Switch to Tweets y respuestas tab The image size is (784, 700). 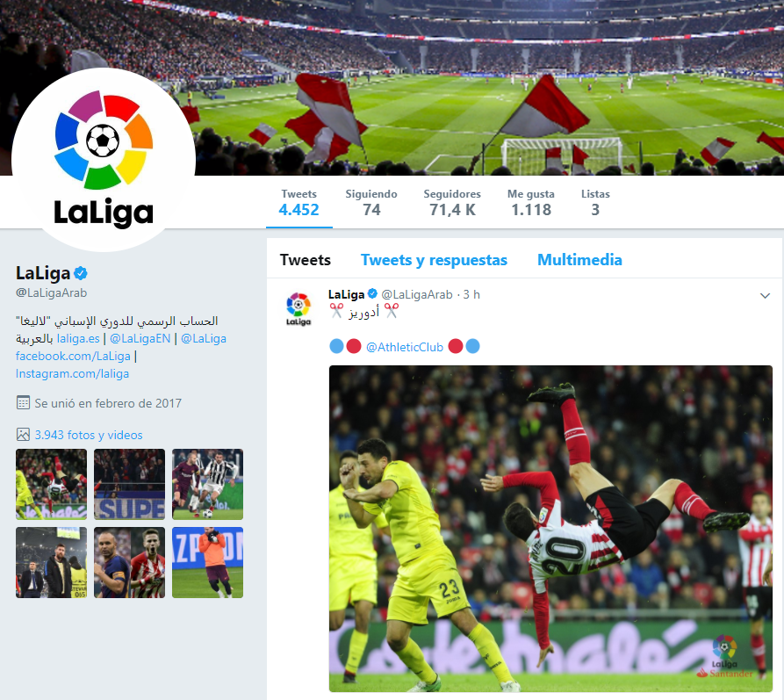434,260
